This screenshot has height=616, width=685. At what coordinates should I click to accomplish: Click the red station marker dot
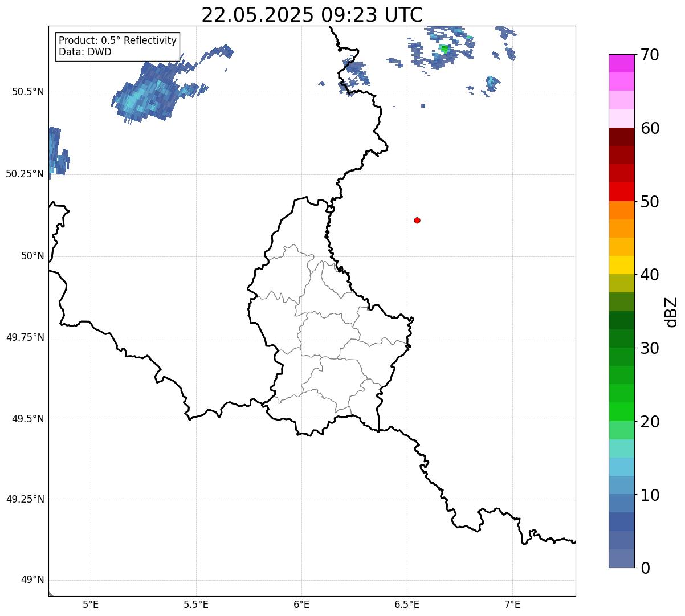[417, 221]
